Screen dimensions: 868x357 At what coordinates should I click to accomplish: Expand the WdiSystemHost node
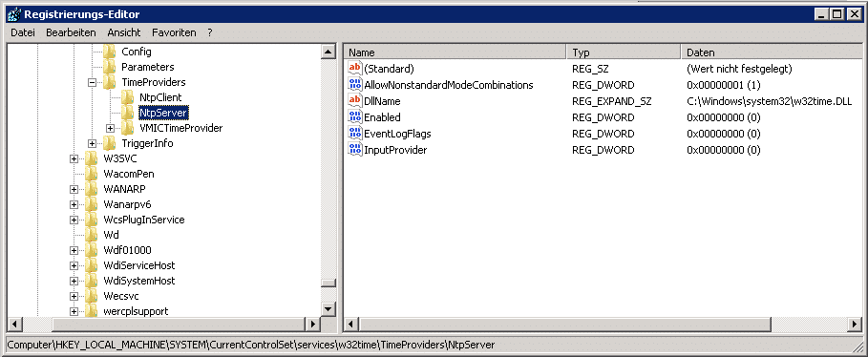pos(74,281)
